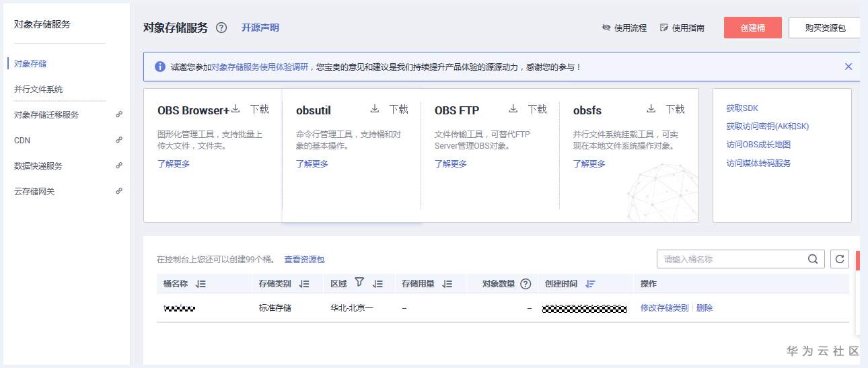Click the info icon in survey banner

(x=159, y=67)
